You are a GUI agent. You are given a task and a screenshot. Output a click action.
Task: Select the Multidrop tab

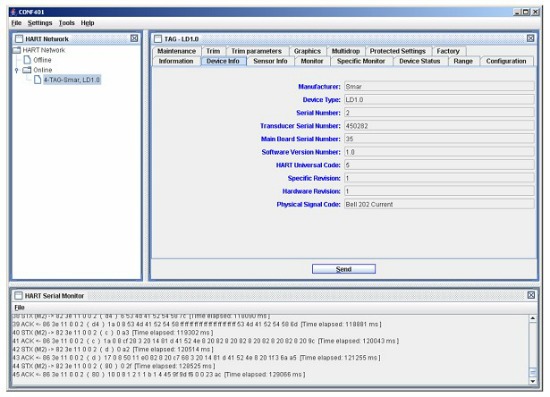click(x=346, y=51)
